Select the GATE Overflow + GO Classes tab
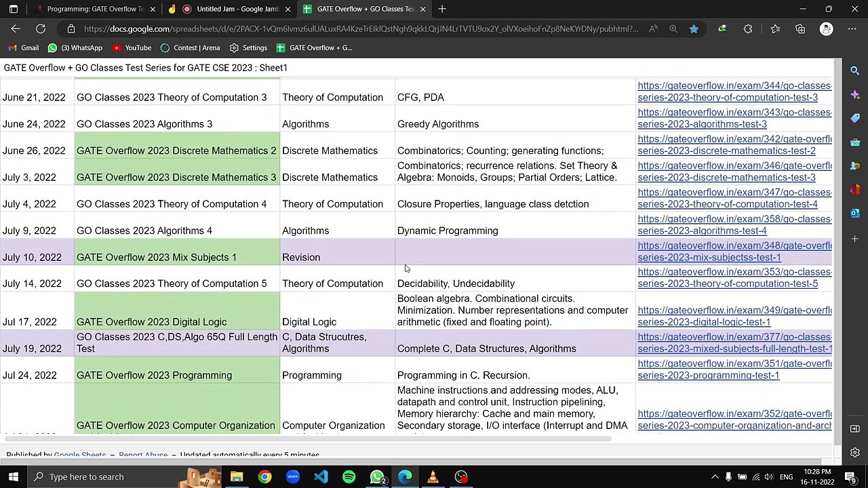The width and height of the screenshot is (868, 488). pos(365,9)
